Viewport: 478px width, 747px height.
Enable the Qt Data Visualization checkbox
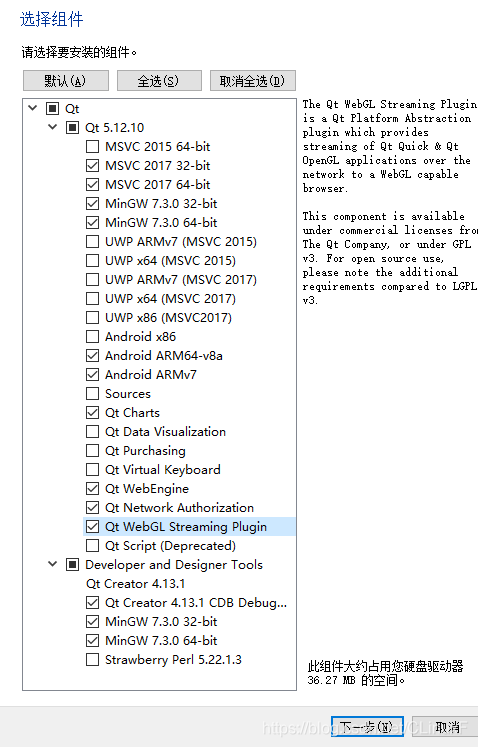(x=92, y=432)
